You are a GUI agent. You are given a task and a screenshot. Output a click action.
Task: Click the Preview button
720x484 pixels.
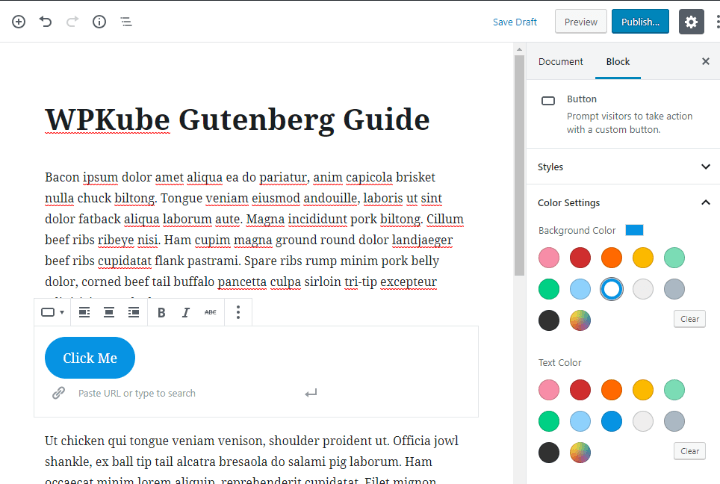(x=581, y=22)
